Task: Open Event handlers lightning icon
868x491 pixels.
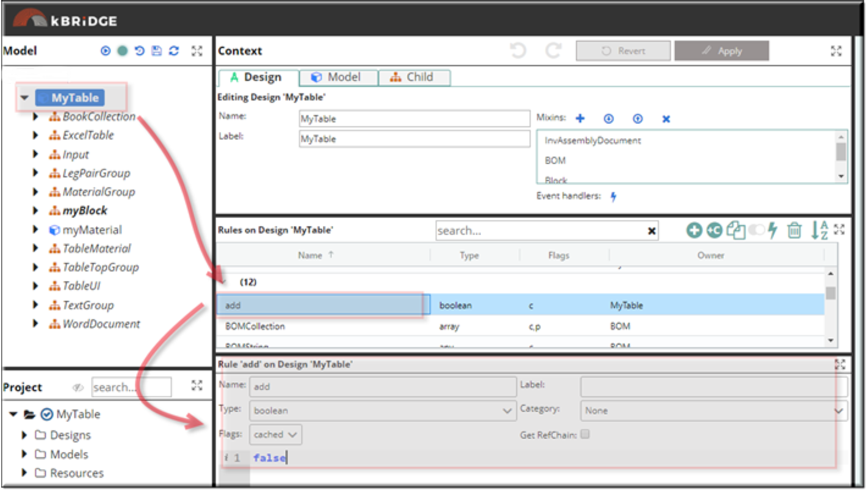Action: (613, 197)
